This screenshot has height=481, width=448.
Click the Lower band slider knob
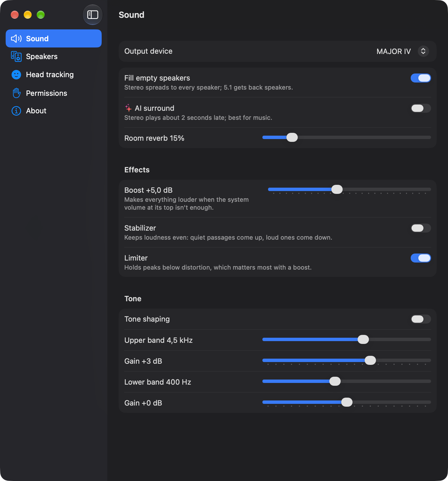(x=335, y=381)
